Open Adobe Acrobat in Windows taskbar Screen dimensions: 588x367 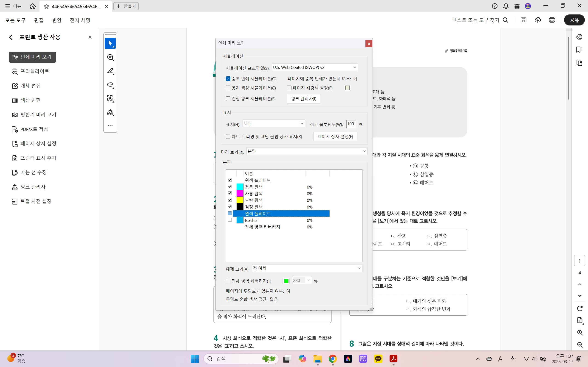[x=393, y=359]
